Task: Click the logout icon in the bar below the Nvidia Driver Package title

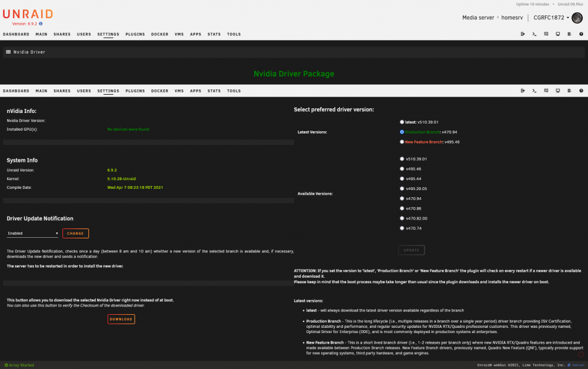Action: [x=522, y=91]
